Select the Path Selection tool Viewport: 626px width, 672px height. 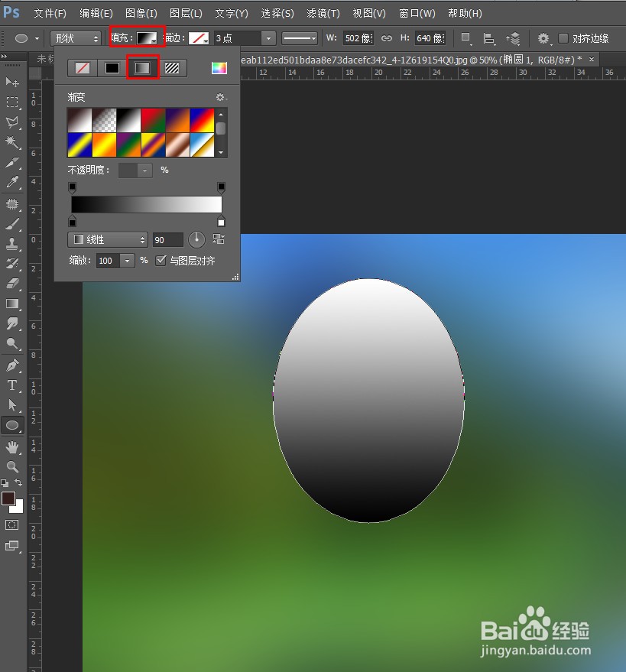coord(12,405)
